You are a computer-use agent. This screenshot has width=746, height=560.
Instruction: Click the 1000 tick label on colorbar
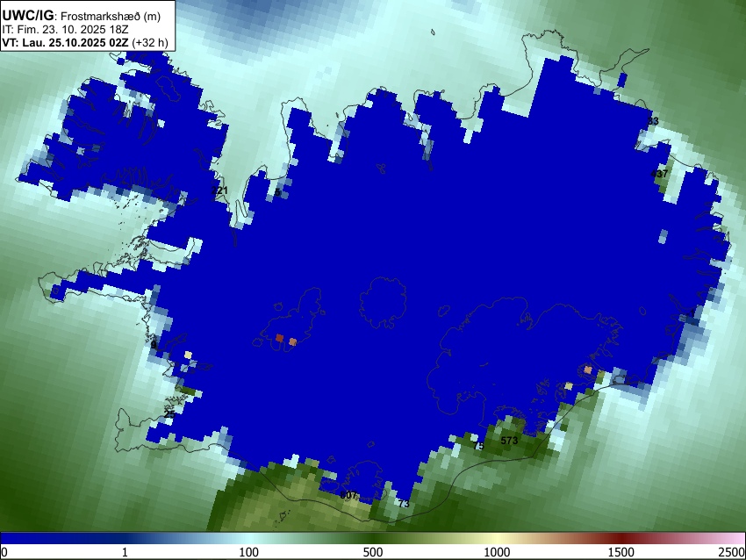(x=497, y=552)
